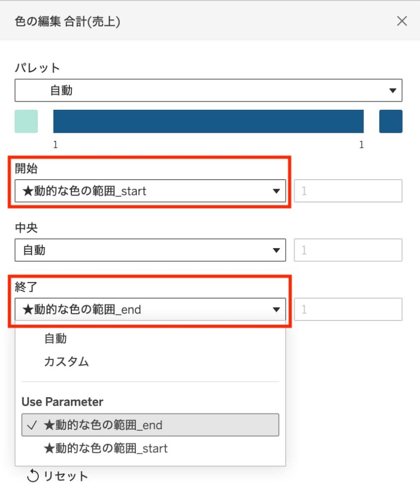420x504 pixels.
Task: Open the 開始 parameter dropdown
Action: (x=143, y=191)
